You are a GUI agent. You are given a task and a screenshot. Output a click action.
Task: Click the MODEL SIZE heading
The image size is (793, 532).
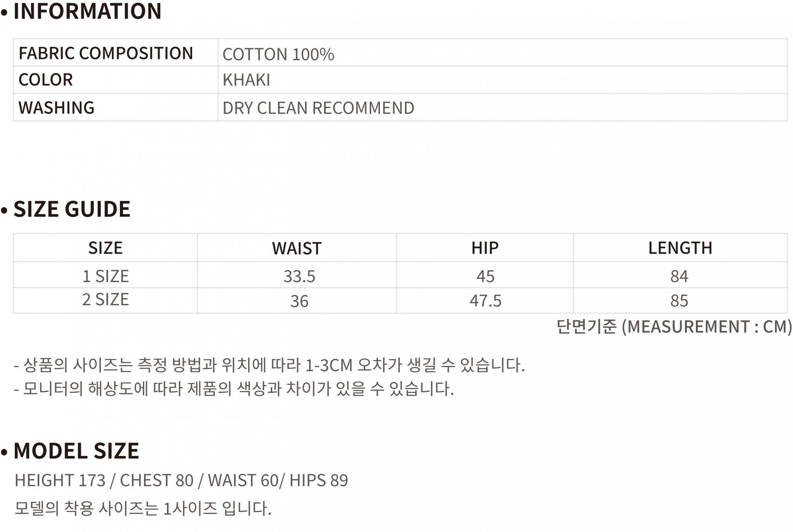pos(76,451)
